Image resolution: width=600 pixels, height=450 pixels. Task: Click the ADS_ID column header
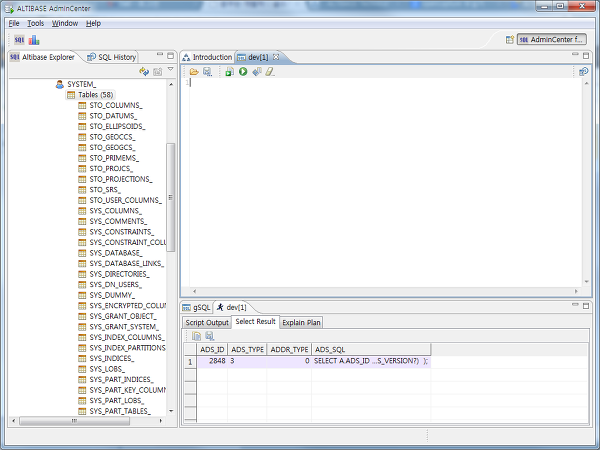click(212, 349)
